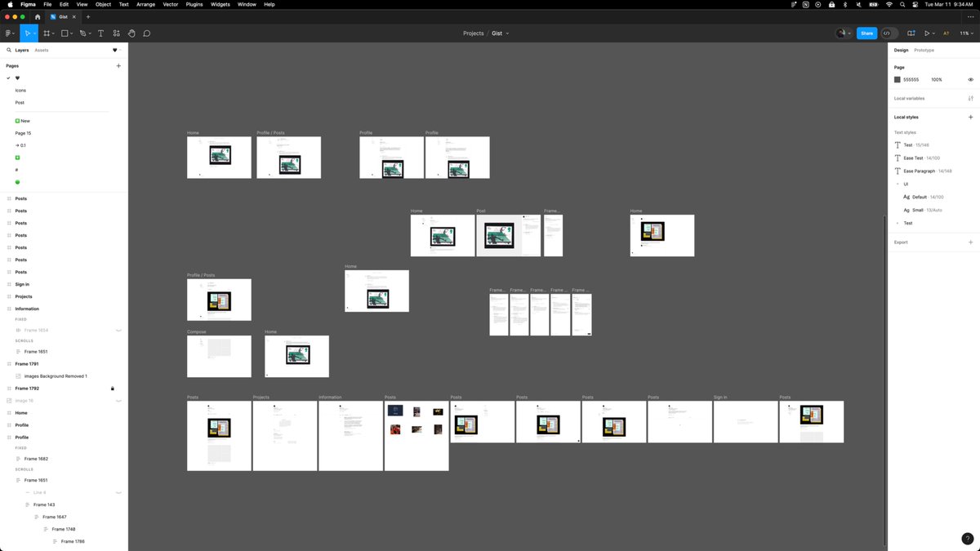Open Pen tool options dropdown arrow
This screenshot has width=980, height=551.
(90, 34)
